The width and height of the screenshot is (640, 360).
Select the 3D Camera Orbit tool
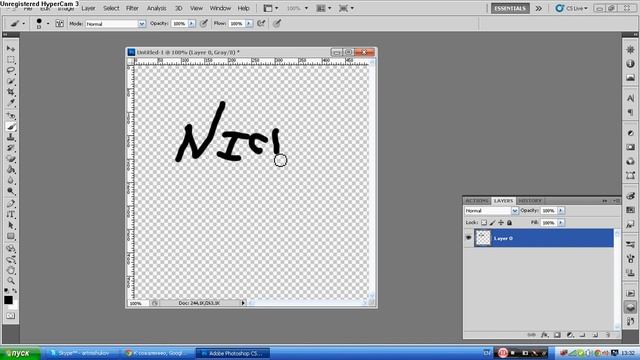[11, 259]
